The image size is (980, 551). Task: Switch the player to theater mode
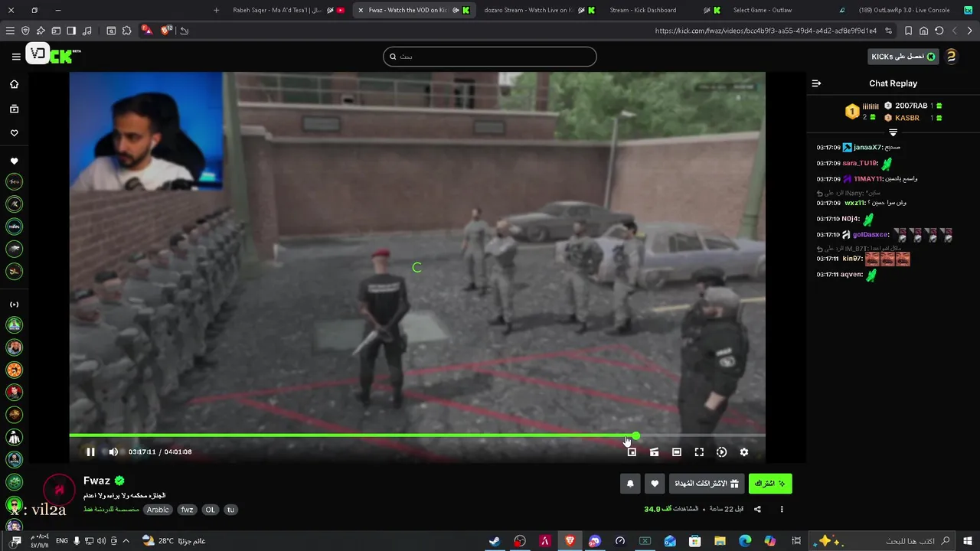pos(677,452)
